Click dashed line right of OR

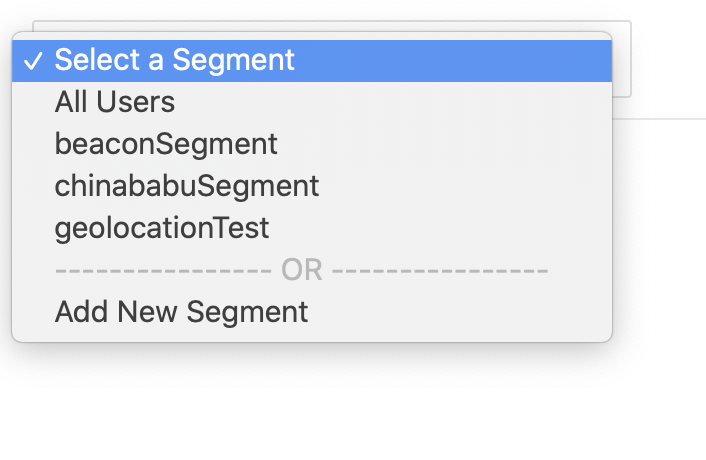pyautogui.click(x=440, y=270)
